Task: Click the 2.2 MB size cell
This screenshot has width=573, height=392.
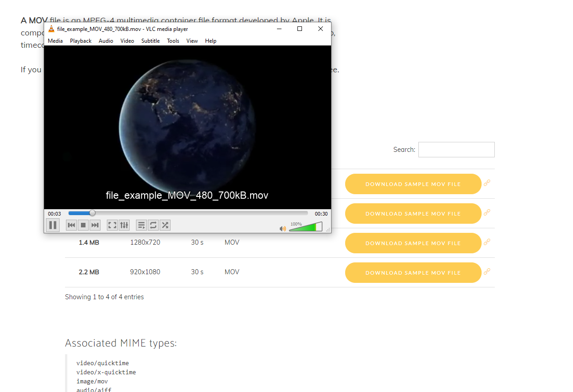Action: click(89, 272)
